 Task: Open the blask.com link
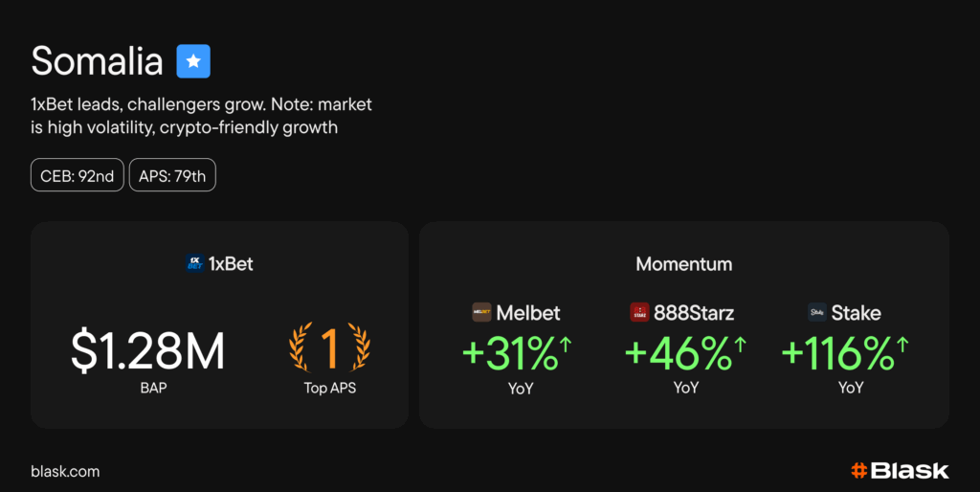(x=65, y=471)
